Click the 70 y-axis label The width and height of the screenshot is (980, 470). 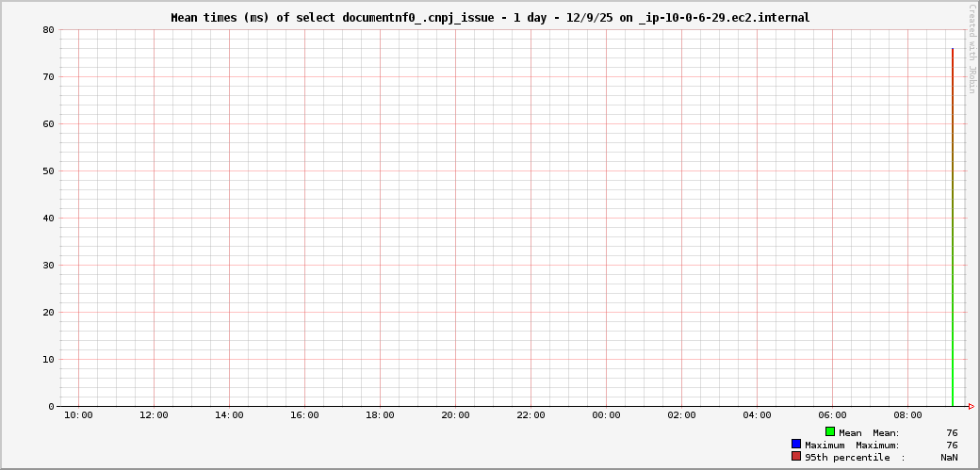click(x=49, y=77)
